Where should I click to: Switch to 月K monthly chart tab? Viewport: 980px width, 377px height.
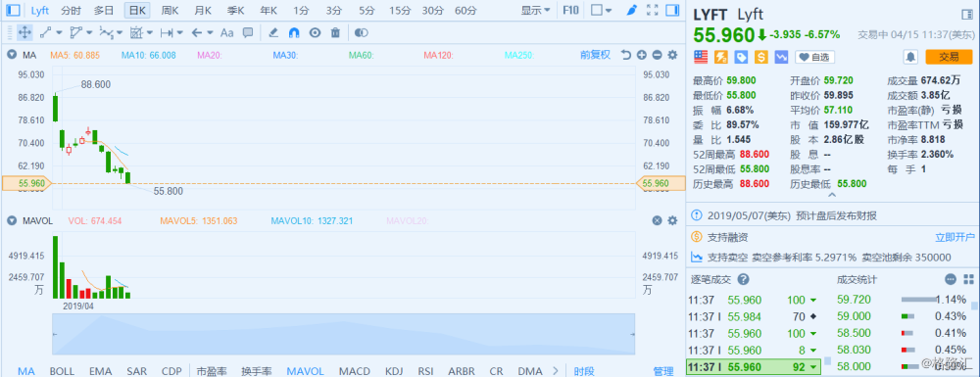point(203,10)
